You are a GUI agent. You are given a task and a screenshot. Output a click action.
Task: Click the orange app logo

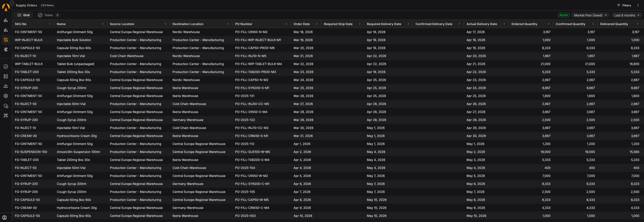(6, 6)
